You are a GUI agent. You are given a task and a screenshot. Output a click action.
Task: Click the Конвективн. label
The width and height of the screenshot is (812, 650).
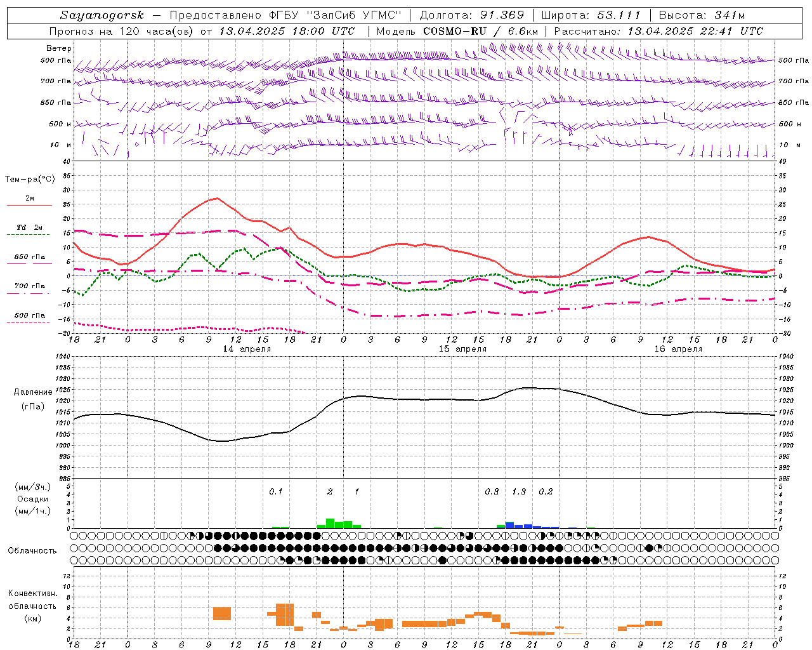coord(33,594)
